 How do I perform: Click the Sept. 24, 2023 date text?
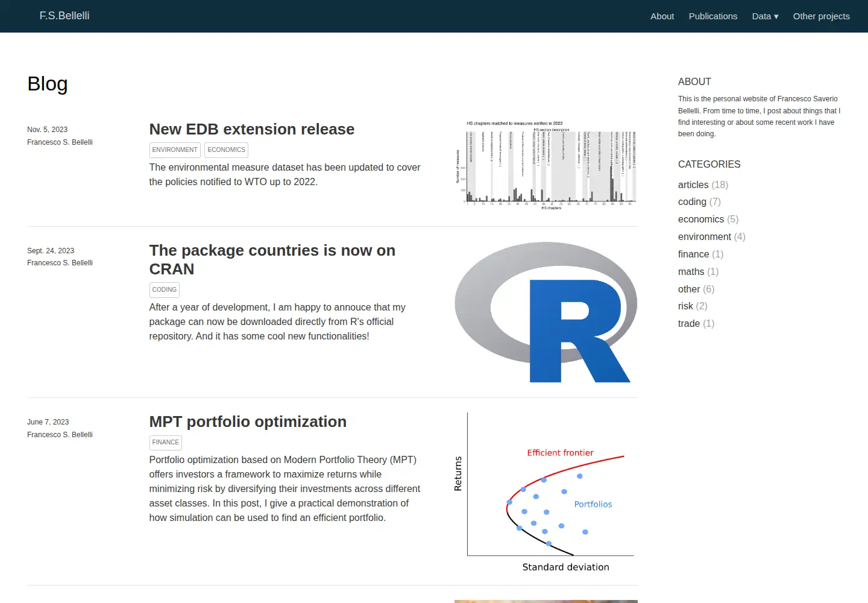[51, 251]
